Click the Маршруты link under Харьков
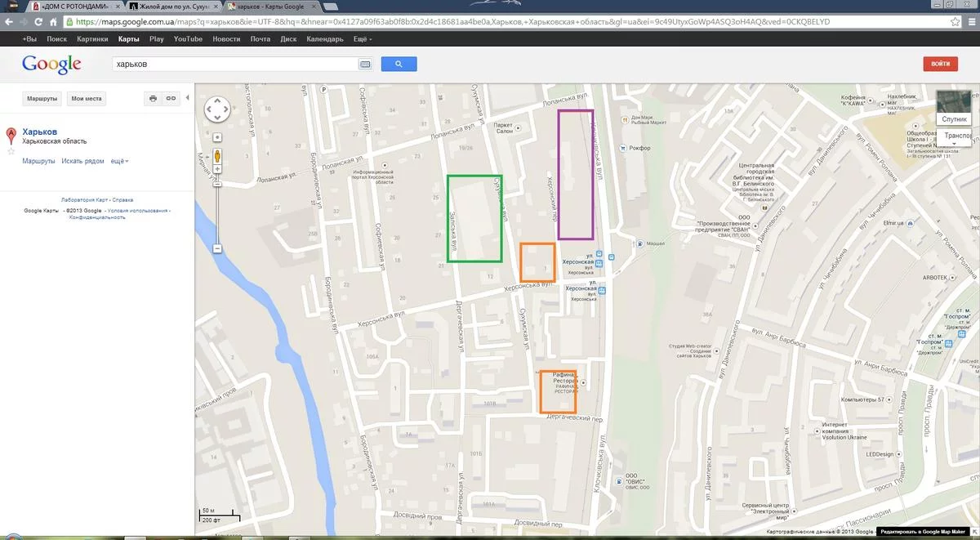This screenshot has width=980, height=540. 39,162
